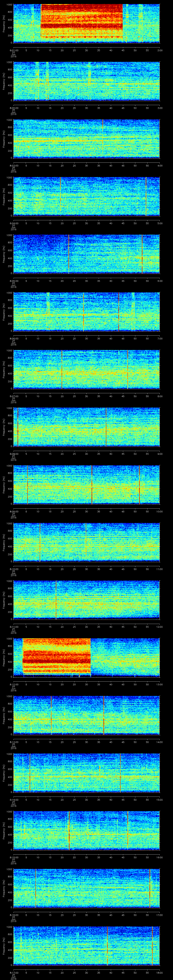This screenshot has width=173, height=980.
Task: Click the '400' frequency tick of the 8:08:00 spectrogram
Action: 10,431
